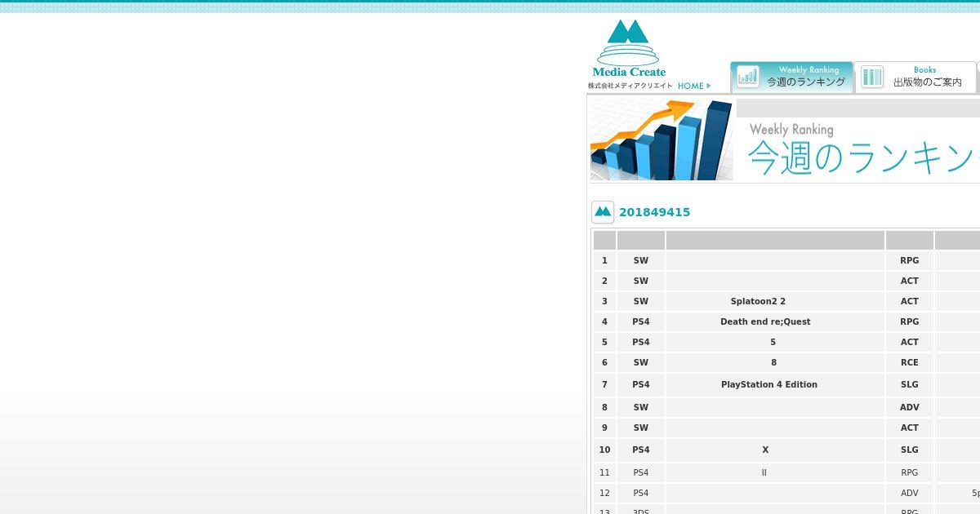Open the HOME link under the logo

point(694,86)
